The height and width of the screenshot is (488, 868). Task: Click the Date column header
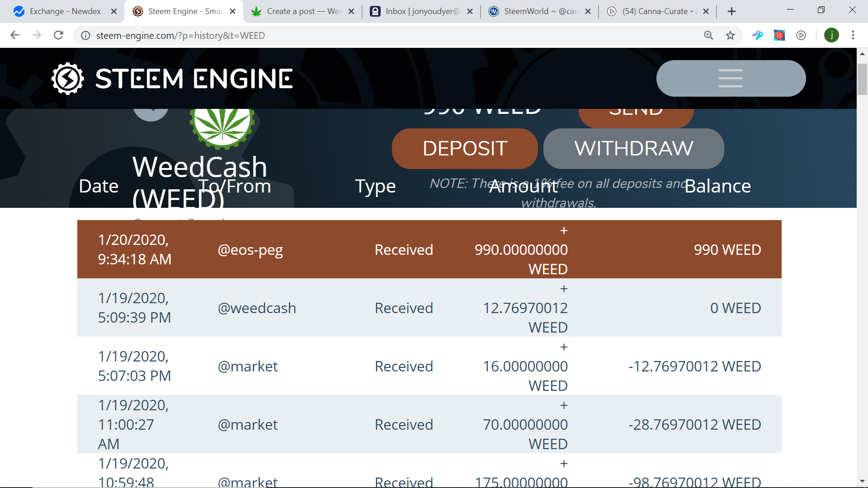(99, 186)
